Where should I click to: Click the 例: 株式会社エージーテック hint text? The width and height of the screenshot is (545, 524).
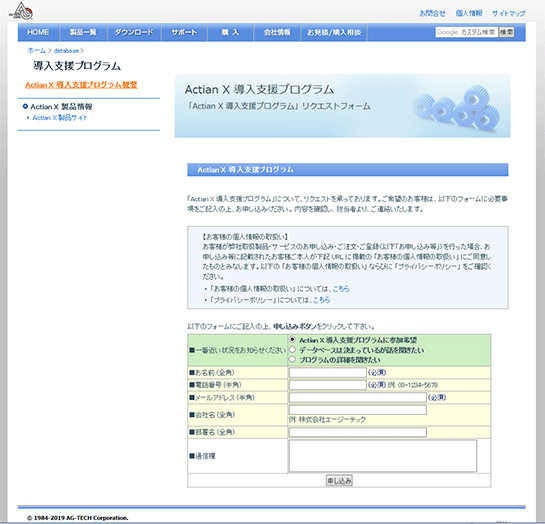click(327, 420)
